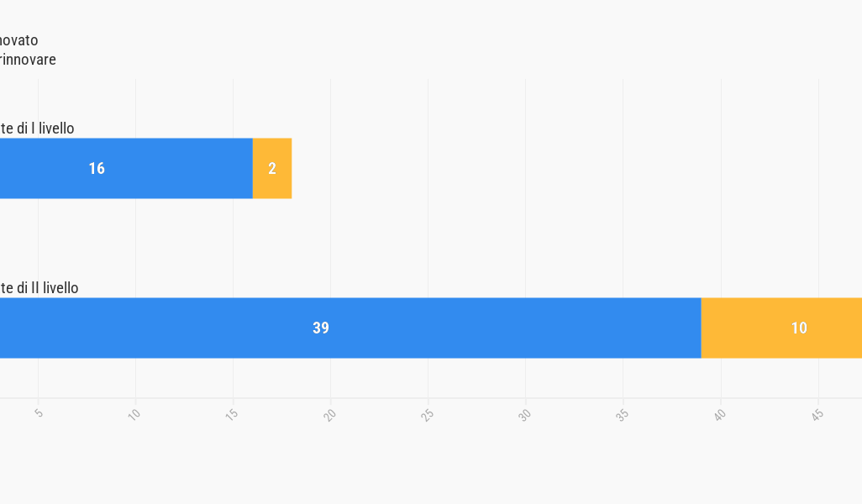862x504 pixels.
Task: Select the blue bar segment valued 39
Action: [x=350, y=328]
